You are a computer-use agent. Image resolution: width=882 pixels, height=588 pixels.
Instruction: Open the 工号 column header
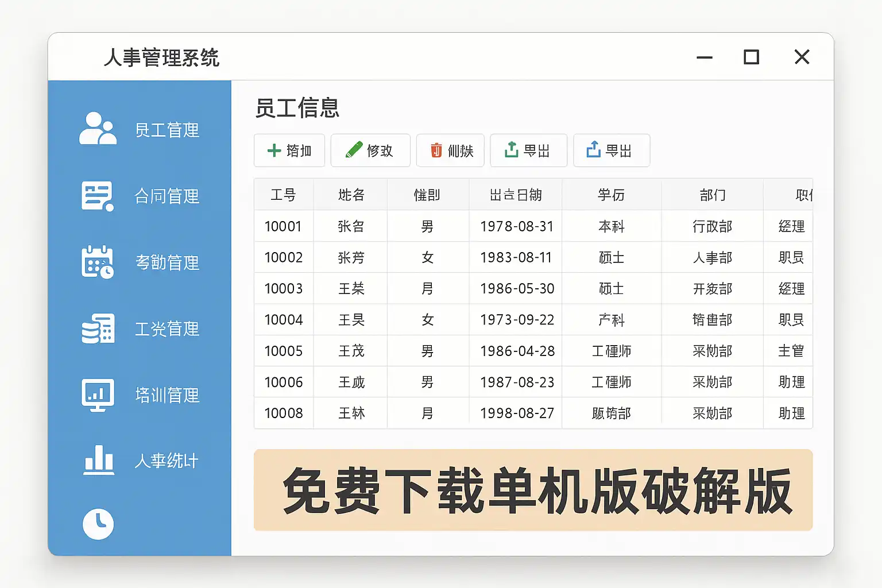[284, 195]
